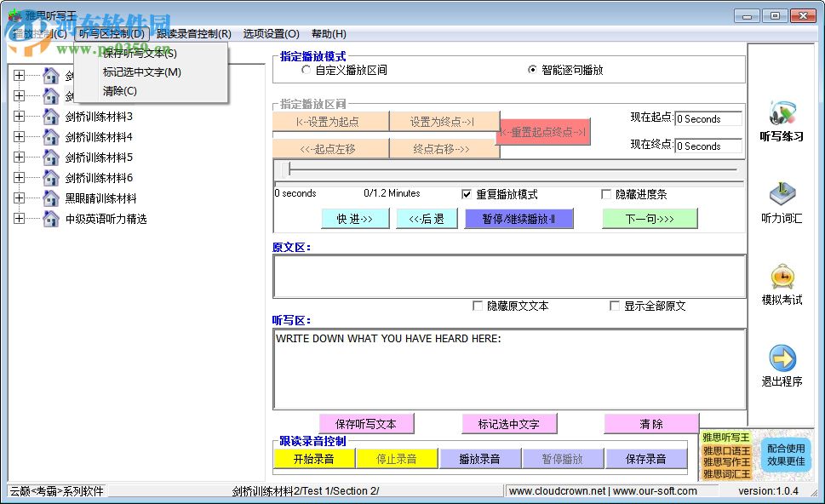Click the 雅思词汇王 product label
The width and height of the screenshot is (825, 504).
(x=726, y=474)
